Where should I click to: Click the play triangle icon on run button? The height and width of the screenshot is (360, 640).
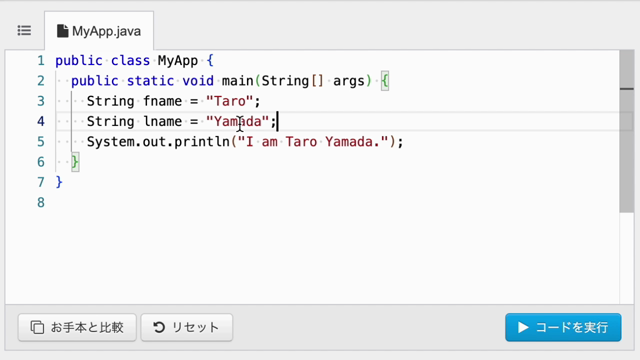[x=523, y=327]
